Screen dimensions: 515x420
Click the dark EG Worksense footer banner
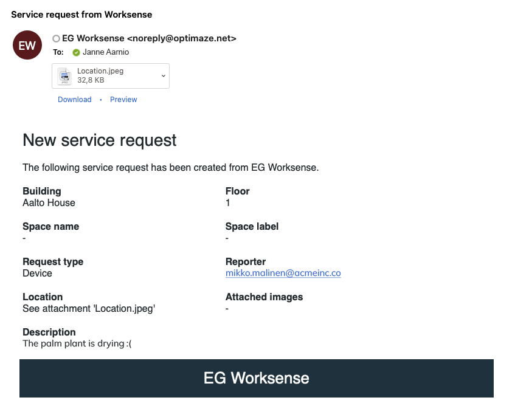[256, 378]
